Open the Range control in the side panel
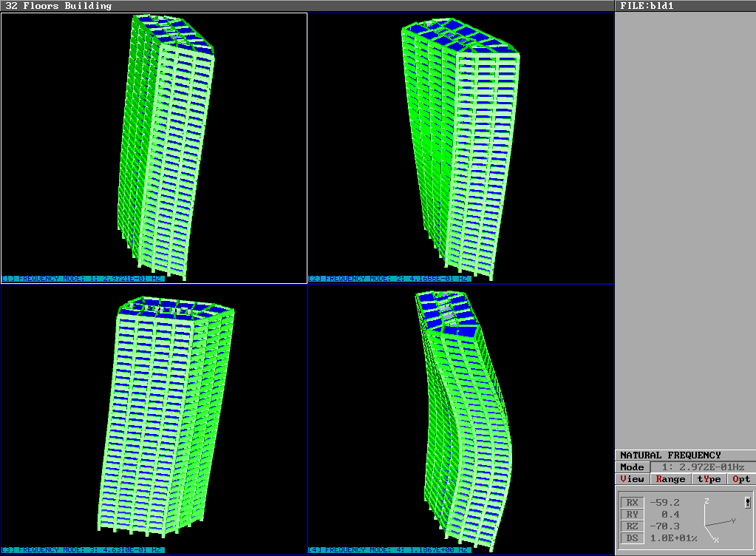This screenshot has height=556, width=756. click(x=670, y=479)
